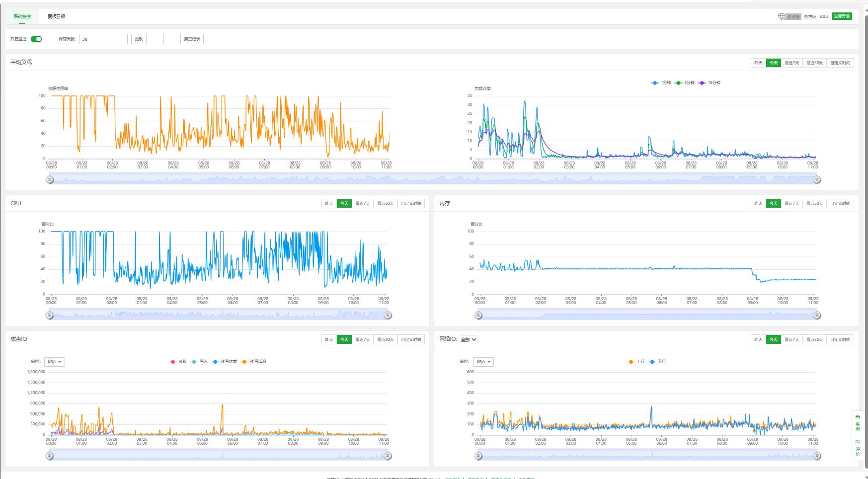Open the 客服 customer service widget
Image resolution: width=868 pixels, height=479 pixels.
pyautogui.click(x=858, y=423)
